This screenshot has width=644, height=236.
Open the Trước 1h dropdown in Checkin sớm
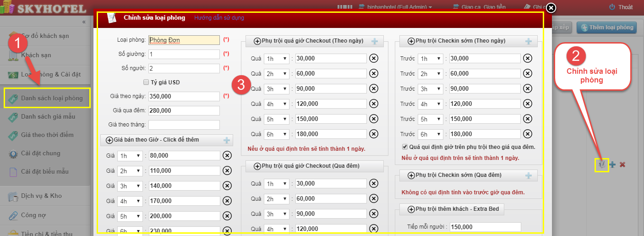tap(431, 58)
